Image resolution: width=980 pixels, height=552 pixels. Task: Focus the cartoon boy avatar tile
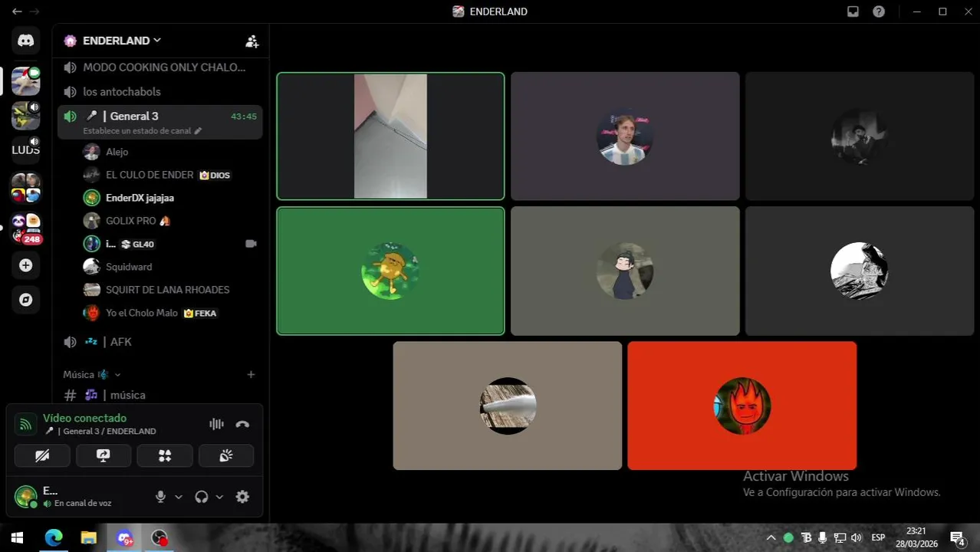pos(625,271)
